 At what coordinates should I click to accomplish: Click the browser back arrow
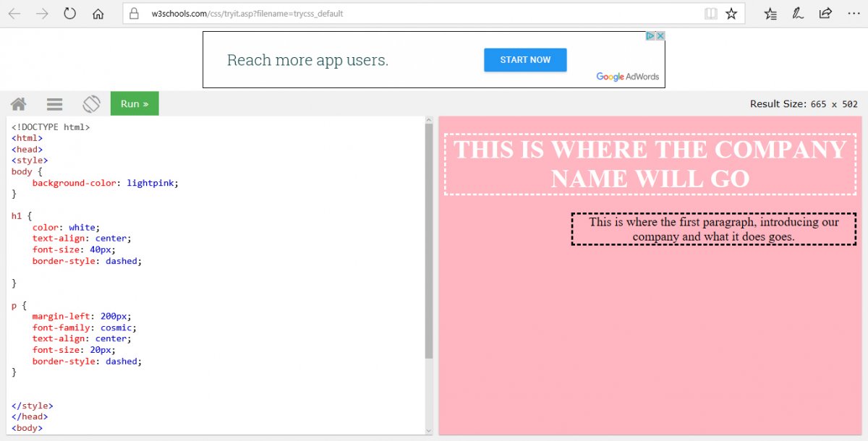coord(14,14)
